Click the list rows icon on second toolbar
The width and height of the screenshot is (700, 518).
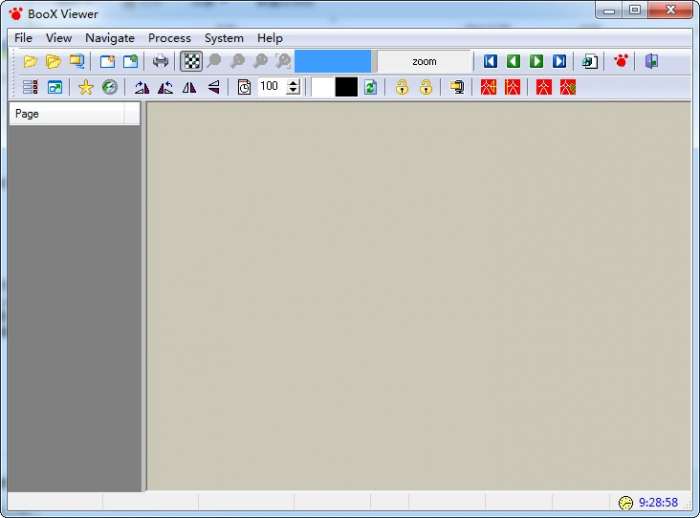[30, 87]
